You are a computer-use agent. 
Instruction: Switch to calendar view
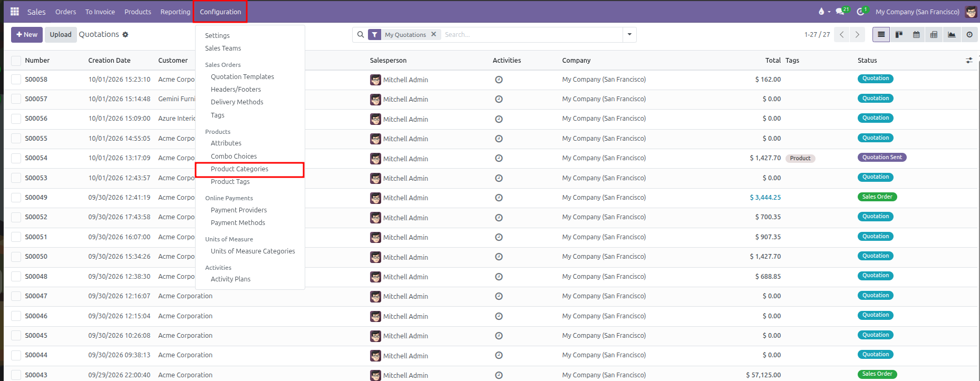[916, 35]
